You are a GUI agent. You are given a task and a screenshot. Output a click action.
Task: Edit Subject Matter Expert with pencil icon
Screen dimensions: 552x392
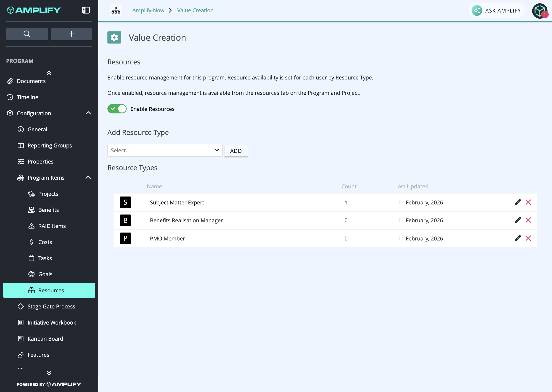click(x=518, y=202)
